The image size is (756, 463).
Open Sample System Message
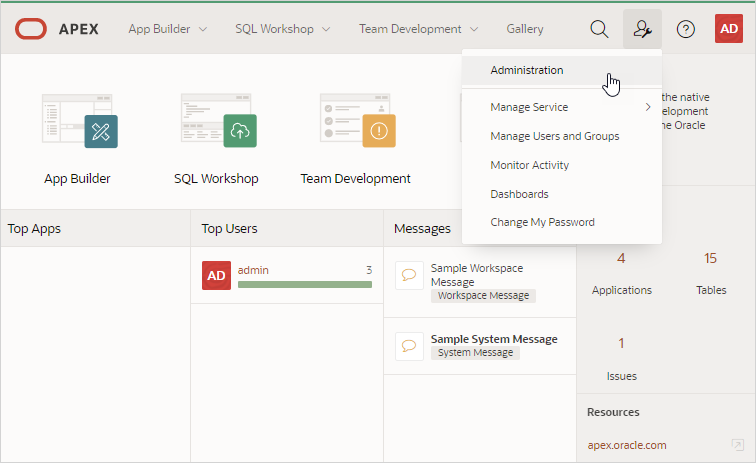point(494,339)
